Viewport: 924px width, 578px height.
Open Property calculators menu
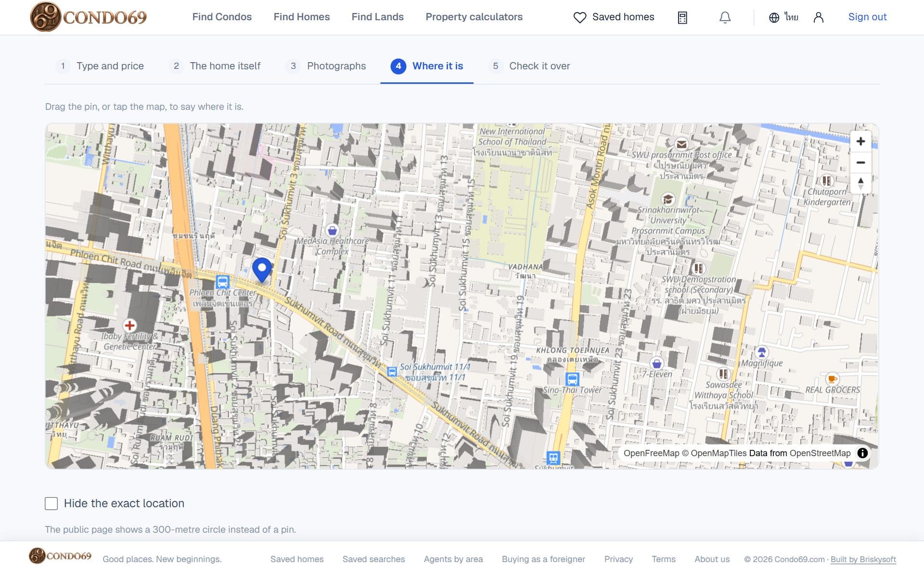[474, 17]
